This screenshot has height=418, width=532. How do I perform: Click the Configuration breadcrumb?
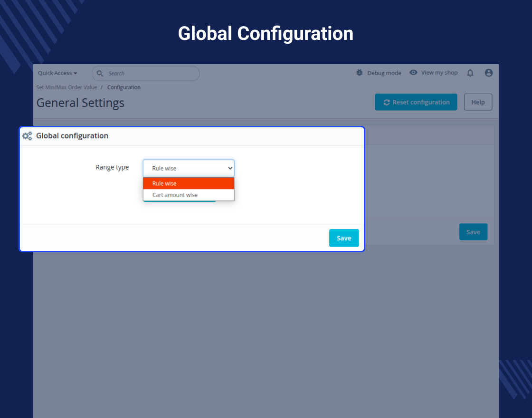[x=124, y=87]
